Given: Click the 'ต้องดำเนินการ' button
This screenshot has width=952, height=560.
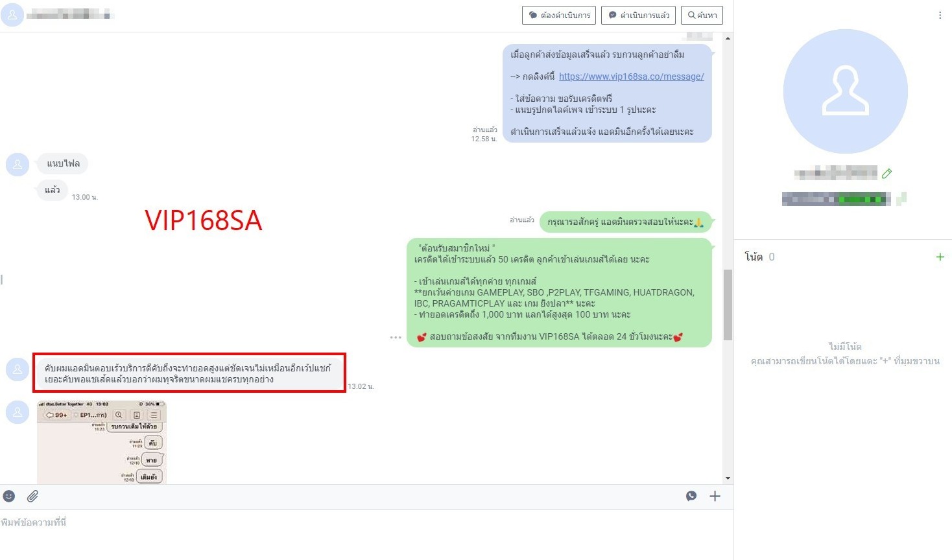Looking at the screenshot, I should pos(559,15).
